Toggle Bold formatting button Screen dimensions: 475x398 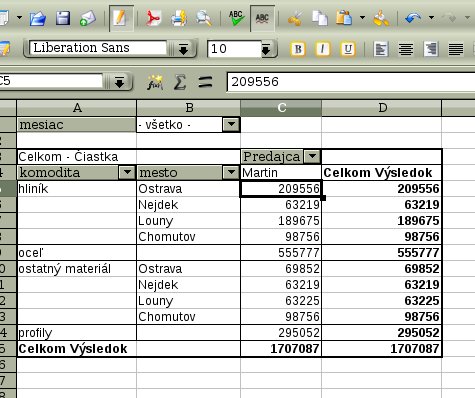(298, 49)
